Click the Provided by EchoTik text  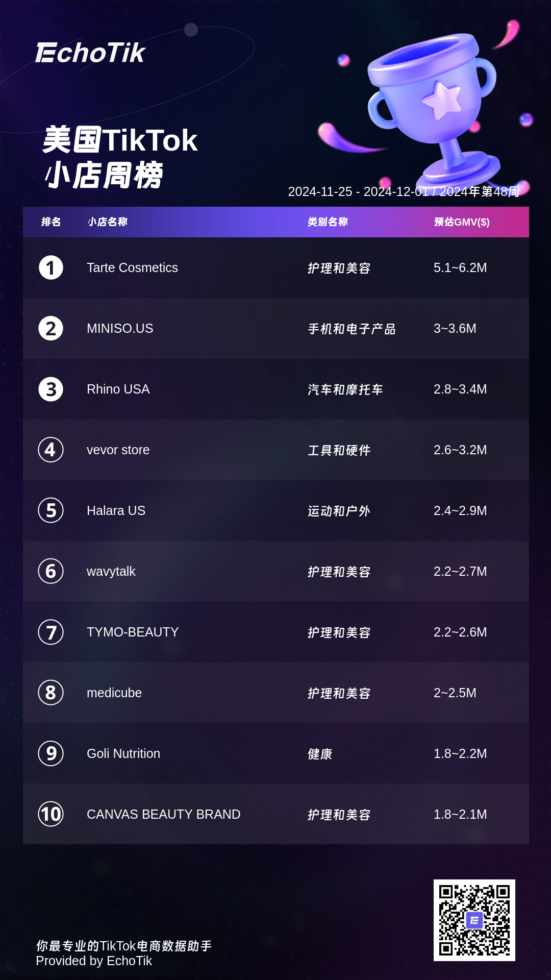point(94,961)
